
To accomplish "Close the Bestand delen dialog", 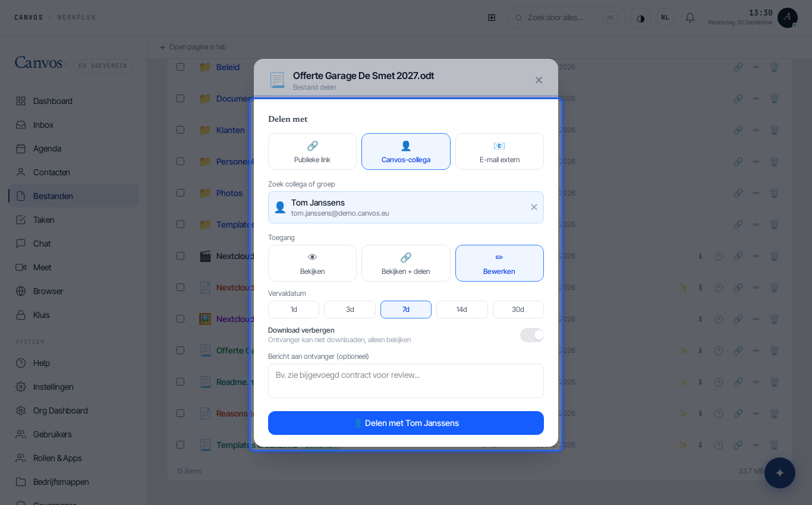I will 539,80.
